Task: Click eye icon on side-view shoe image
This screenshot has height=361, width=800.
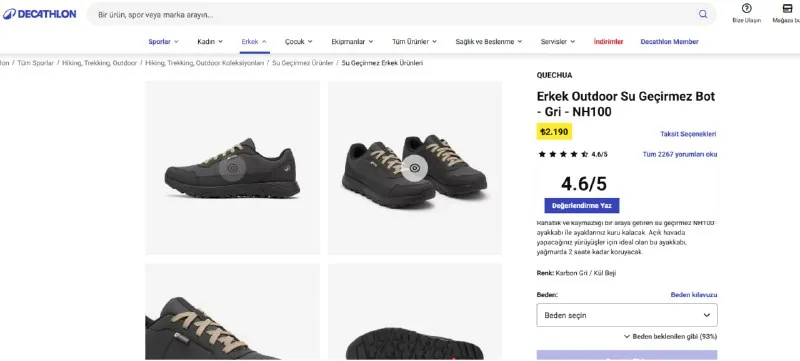Action: (233, 168)
